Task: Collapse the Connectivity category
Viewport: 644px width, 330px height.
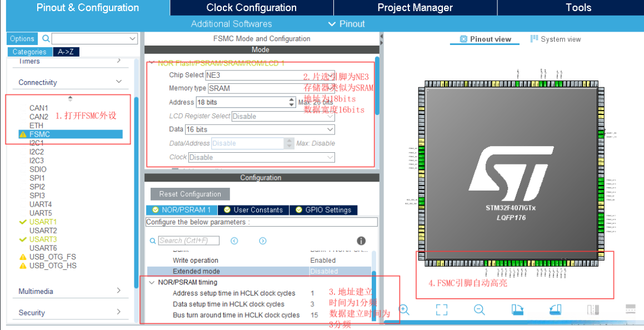Action: click(x=119, y=82)
